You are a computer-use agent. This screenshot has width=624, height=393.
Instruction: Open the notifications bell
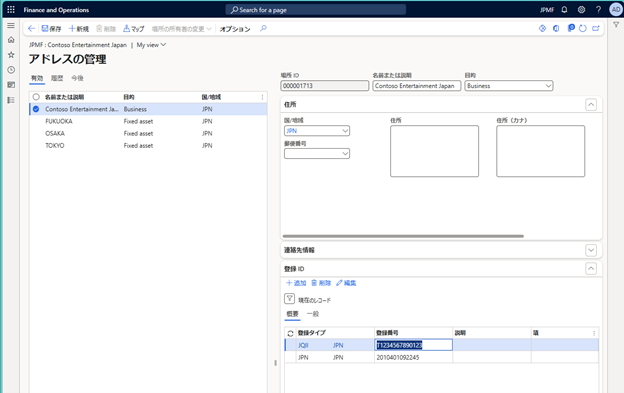[x=564, y=10]
